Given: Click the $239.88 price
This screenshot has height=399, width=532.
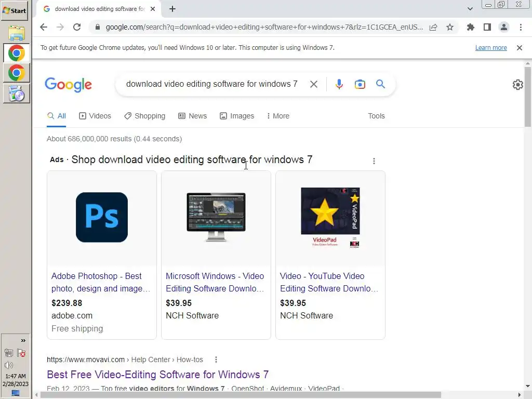Looking at the screenshot, I should [67, 303].
